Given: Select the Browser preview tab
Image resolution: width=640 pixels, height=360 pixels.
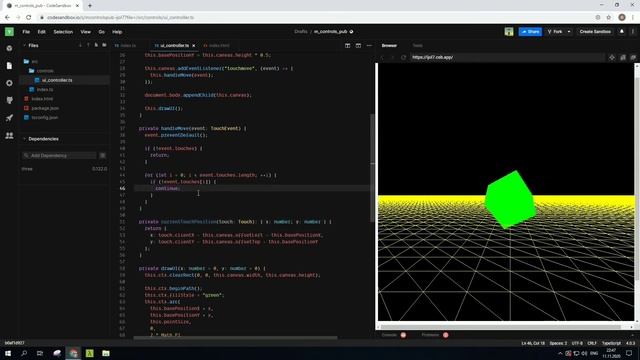Looking at the screenshot, I should [x=389, y=46].
